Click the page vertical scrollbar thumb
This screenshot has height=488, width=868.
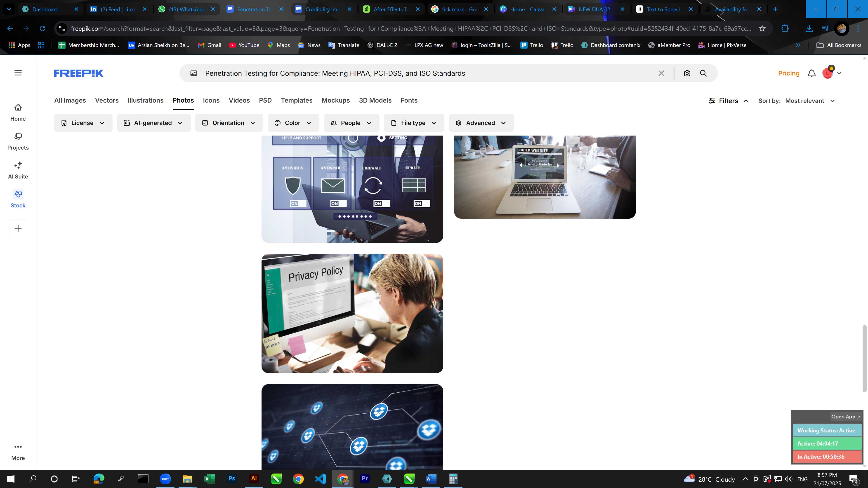coord(864,358)
